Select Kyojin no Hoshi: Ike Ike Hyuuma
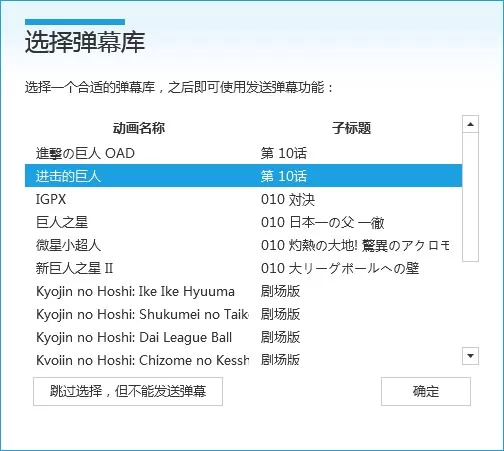This screenshot has height=451, width=504. (243, 291)
